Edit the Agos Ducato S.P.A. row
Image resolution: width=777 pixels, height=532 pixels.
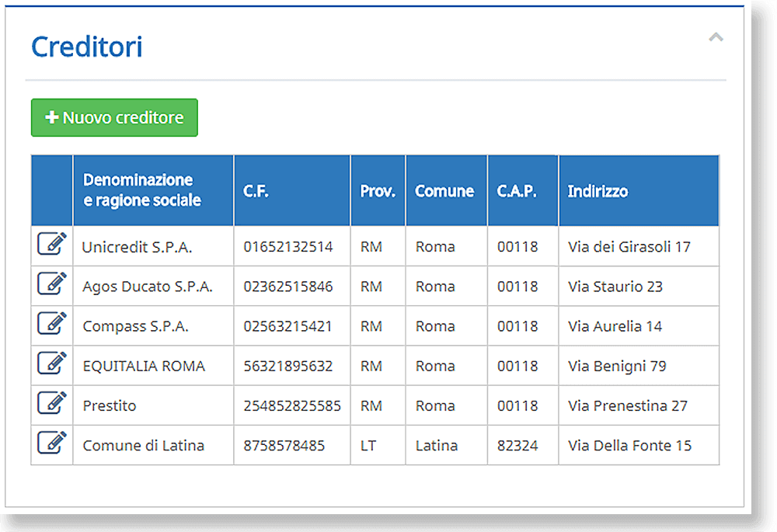pos(52,283)
